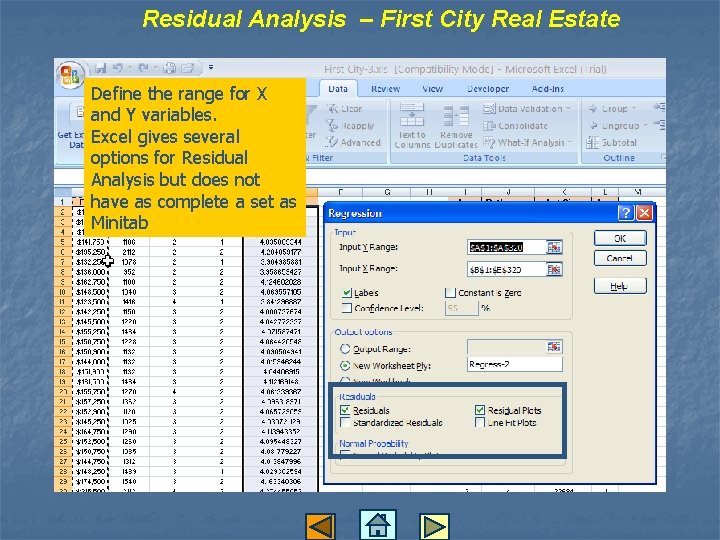Toggle the Residuals checkbox
Image resolution: width=720 pixels, height=540 pixels.
[x=345, y=410]
